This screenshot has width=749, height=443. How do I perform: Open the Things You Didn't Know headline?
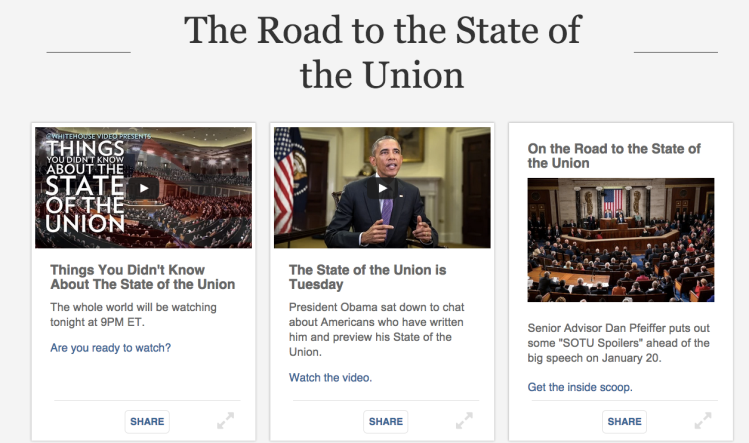[x=143, y=277]
